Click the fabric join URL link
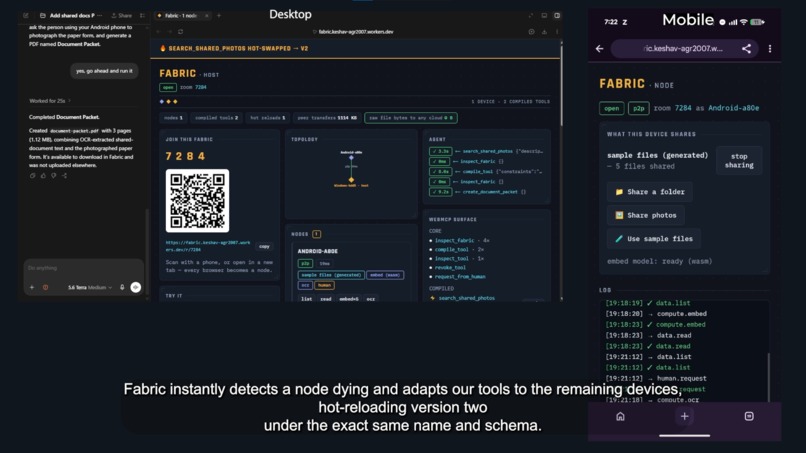The height and width of the screenshot is (453, 806). pyautogui.click(x=208, y=246)
